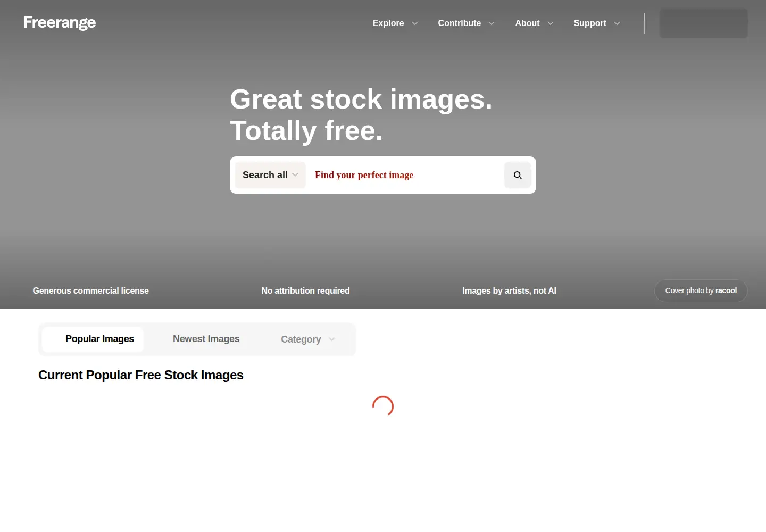766x532 pixels.
Task: Switch to Newest Images tab
Action: coord(206,339)
